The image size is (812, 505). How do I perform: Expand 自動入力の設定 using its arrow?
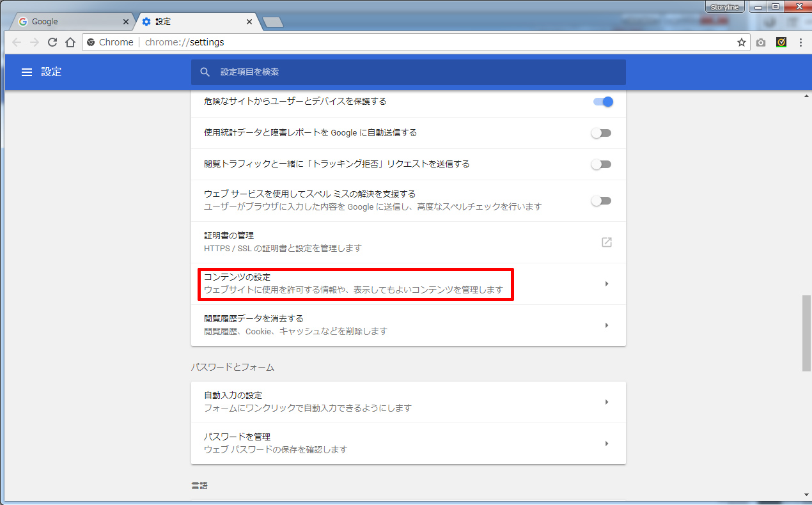[x=606, y=402]
